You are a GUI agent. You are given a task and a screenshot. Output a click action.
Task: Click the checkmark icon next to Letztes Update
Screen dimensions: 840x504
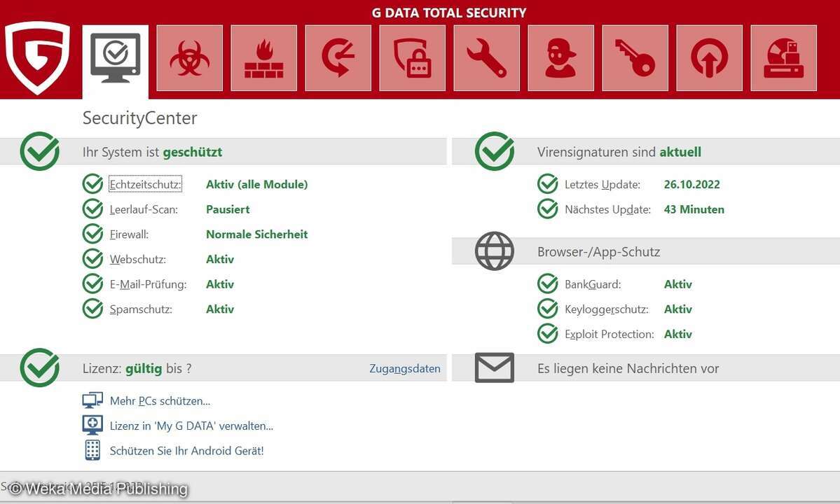[x=547, y=184]
